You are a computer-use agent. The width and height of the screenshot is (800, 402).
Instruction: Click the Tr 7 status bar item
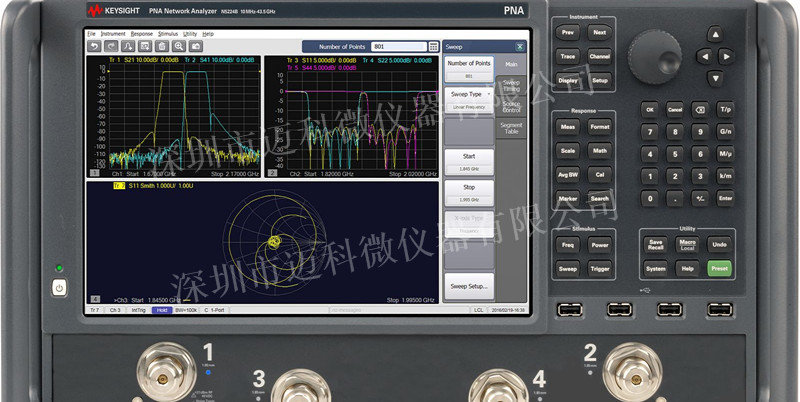coord(95,310)
